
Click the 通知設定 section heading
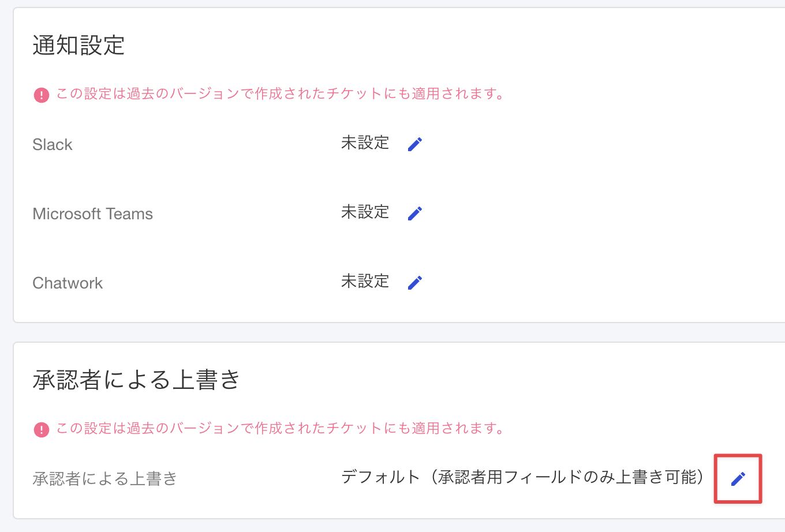[x=78, y=46]
